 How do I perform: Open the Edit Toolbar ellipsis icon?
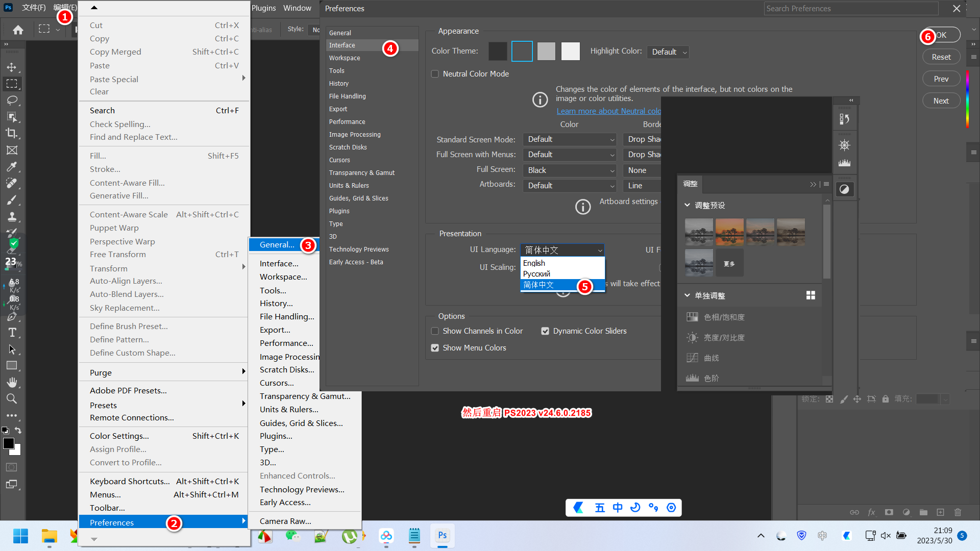point(12,416)
